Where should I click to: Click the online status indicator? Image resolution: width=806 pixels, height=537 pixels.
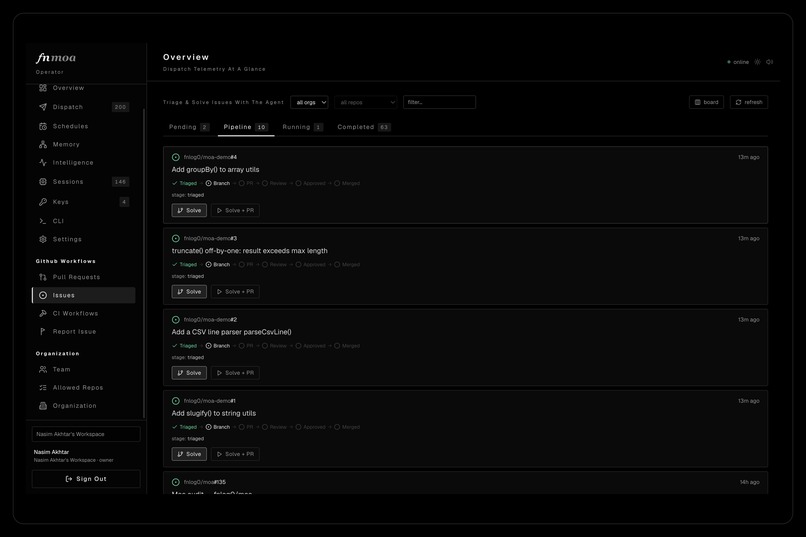pyautogui.click(x=738, y=62)
